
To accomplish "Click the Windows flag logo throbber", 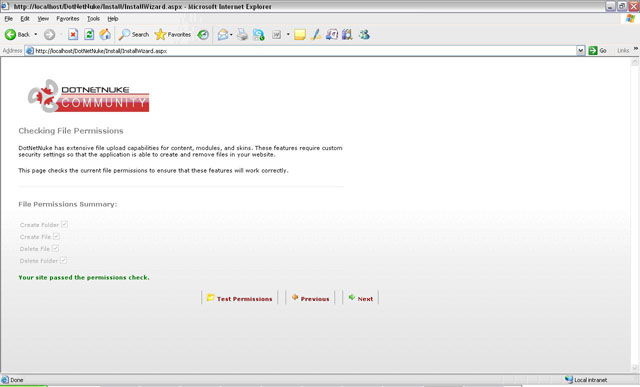I will point(631,19).
